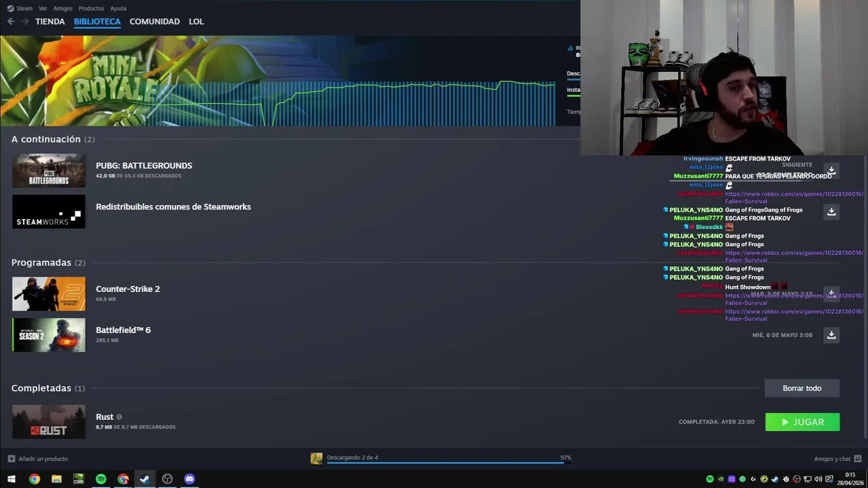Open the Rust game thumbnail
The height and width of the screenshot is (488, 868).
coord(49,422)
